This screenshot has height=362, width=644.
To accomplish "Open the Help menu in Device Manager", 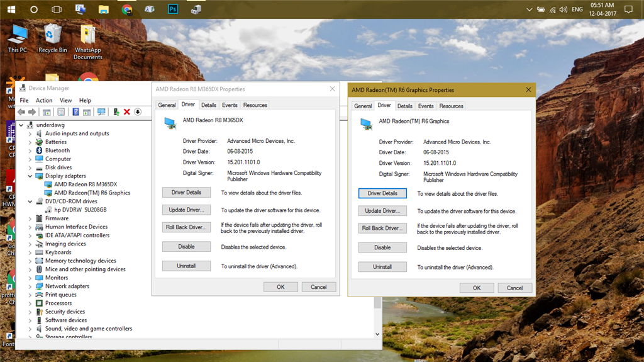I will tap(85, 100).
